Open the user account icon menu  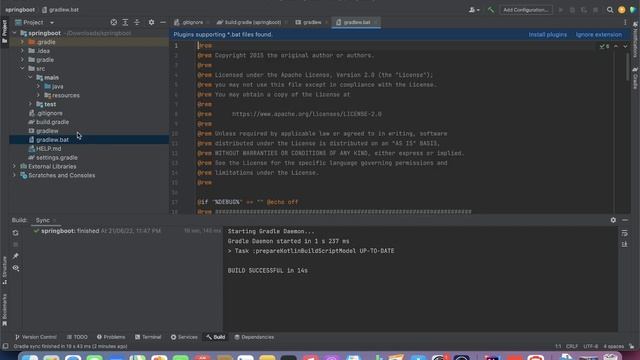[x=473, y=10]
